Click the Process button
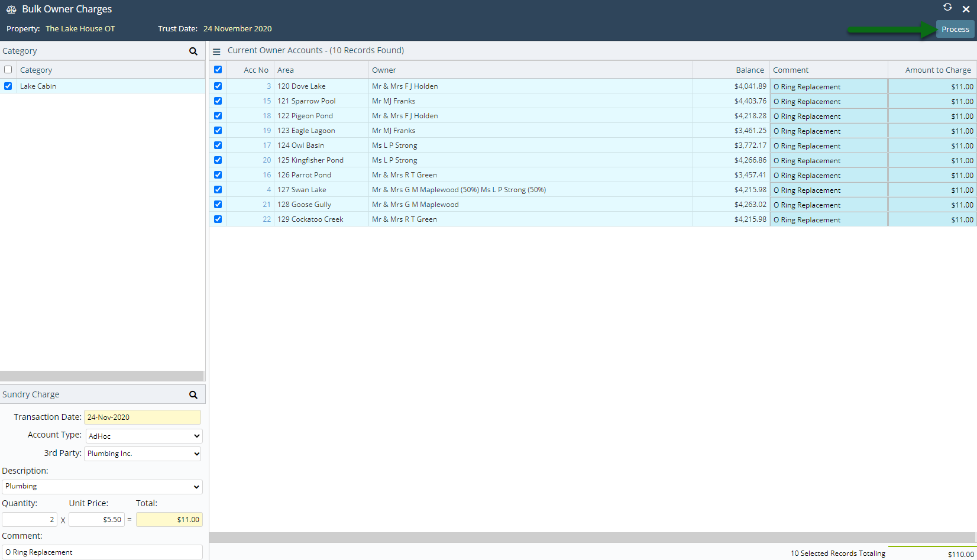This screenshot has height=560, width=977. point(955,29)
